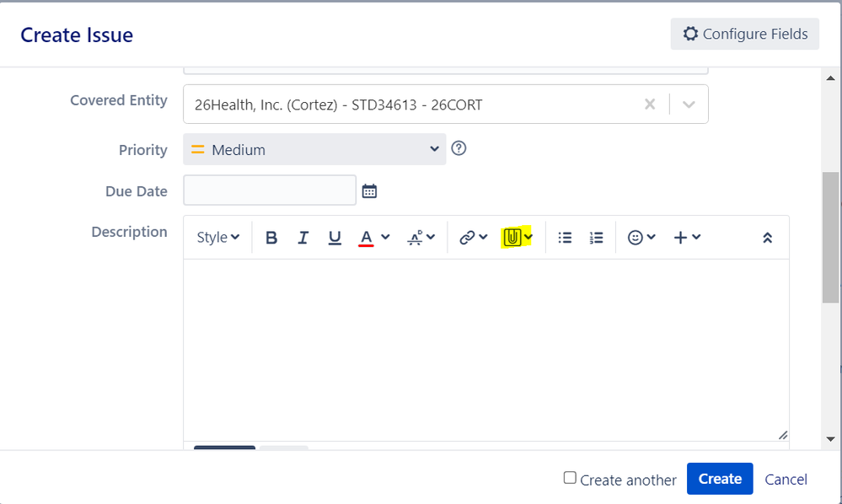The image size is (842, 504).
Task: Click into the Due Date input field
Action: tap(270, 190)
